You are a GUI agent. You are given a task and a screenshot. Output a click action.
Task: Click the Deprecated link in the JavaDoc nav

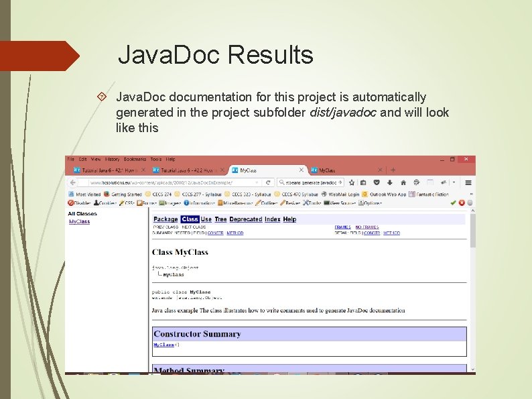(x=246, y=219)
